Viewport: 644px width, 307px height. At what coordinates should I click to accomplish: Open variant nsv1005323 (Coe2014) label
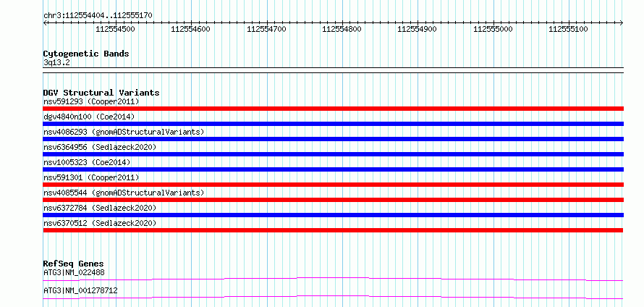pyautogui.click(x=87, y=162)
